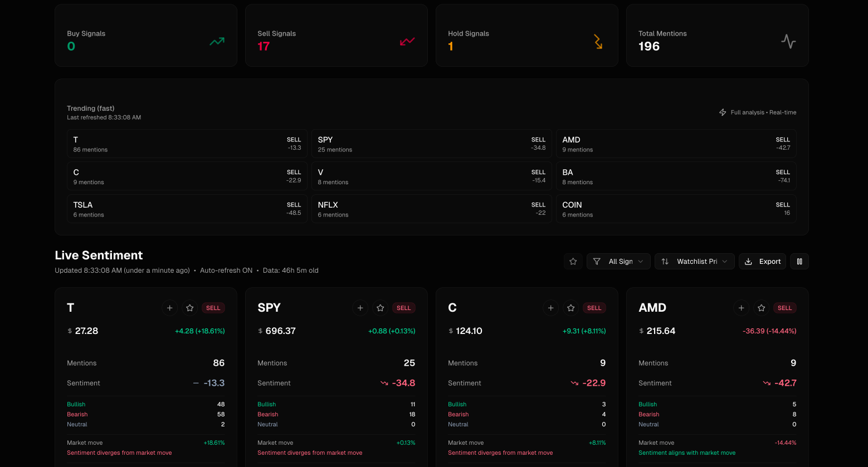Star the T card as favorite
The height and width of the screenshot is (467, 868).
click(190, 308)
